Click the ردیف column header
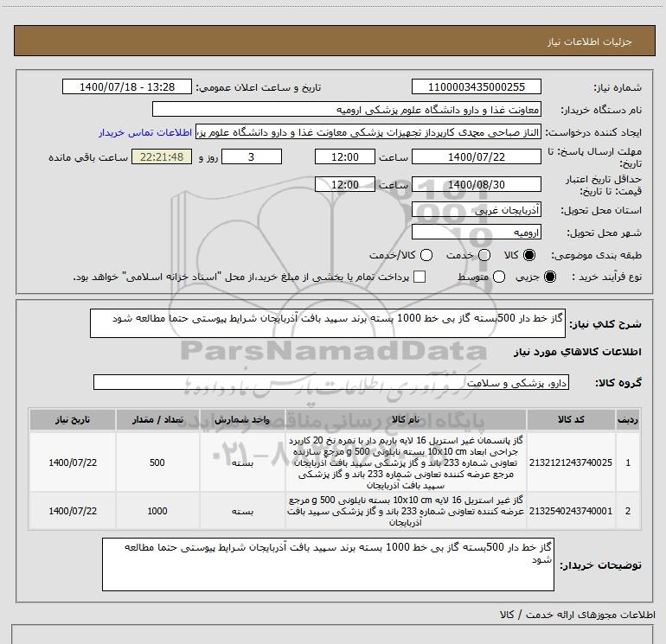Image resolution: width=666 pixels, height=644 pixels. point(628,420)
